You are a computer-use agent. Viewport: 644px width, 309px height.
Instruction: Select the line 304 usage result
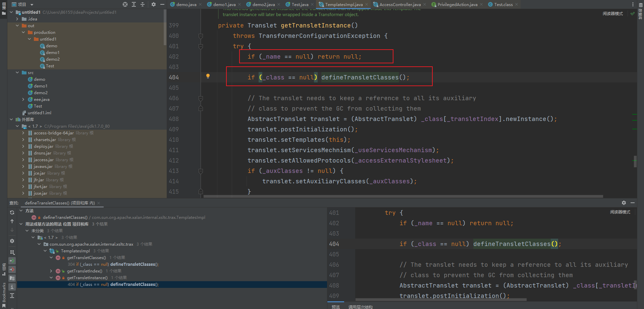[x=113, y=264]
